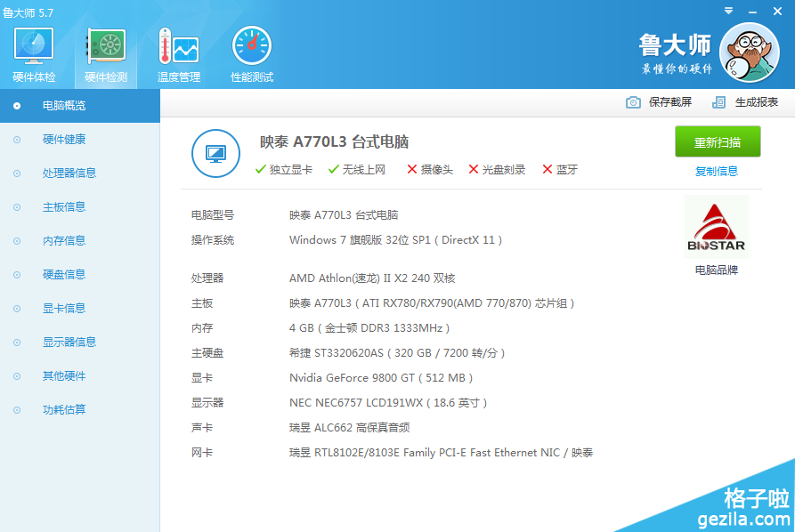Click the 主硬盘 row label
Image resolution: width=795 pixels, height=532 pixels.
click(x=207, y=353)
